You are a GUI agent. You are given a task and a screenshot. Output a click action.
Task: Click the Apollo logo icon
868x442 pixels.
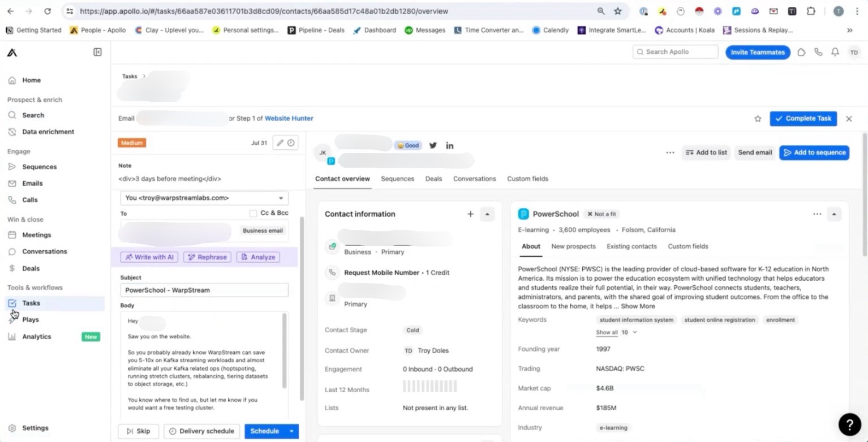tap(12, 53)
